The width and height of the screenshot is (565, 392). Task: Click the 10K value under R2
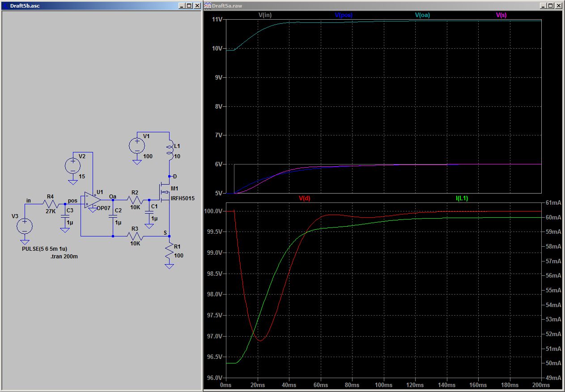[x=136, y=207]
